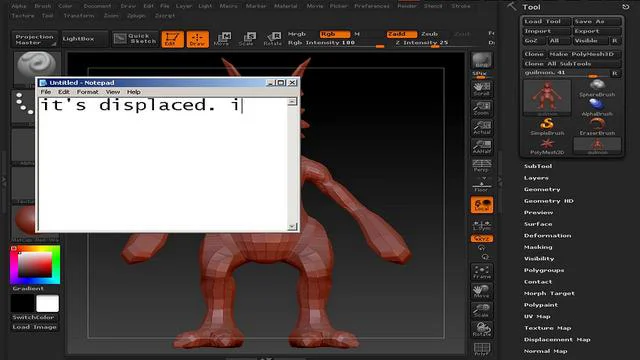
Task: Click the PolyF grid icon
Action: (x=482, y=349)
